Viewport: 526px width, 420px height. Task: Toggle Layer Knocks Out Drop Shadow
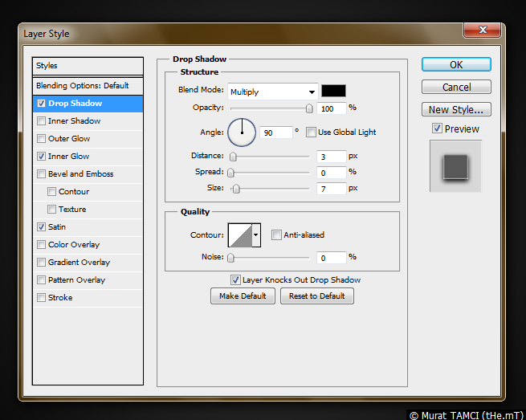[x=235, y=279]
